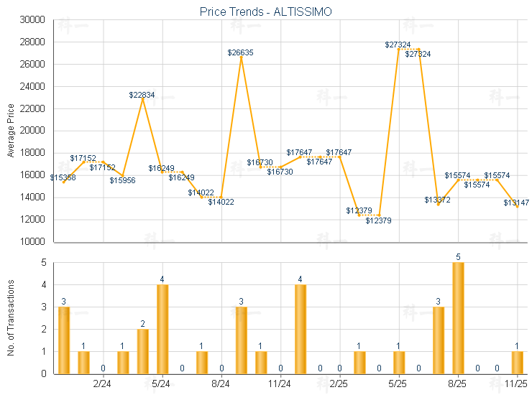Click the 8/24 date label on x-axis
532x395 pixels.
(221, 384)
